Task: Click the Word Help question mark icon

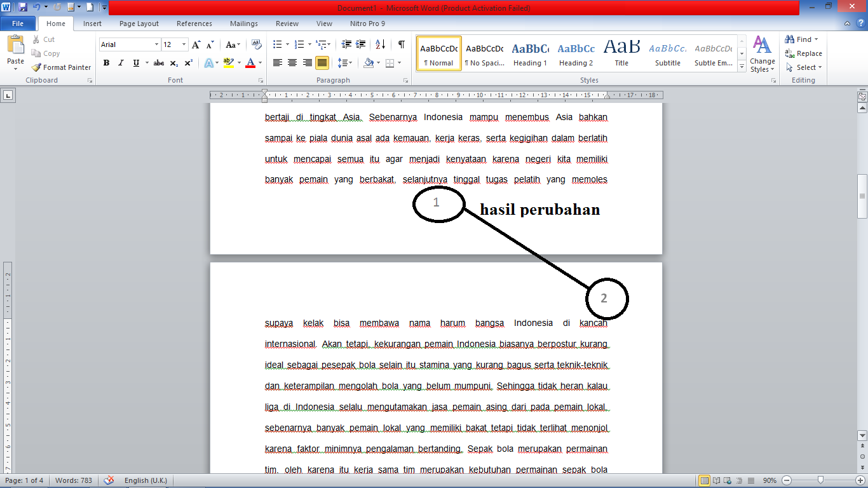Action: (x=861, y=24)
